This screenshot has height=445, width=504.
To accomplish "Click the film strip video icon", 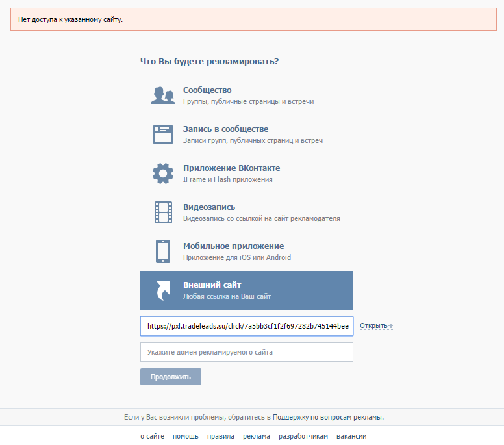I will [x=163, y=212].
